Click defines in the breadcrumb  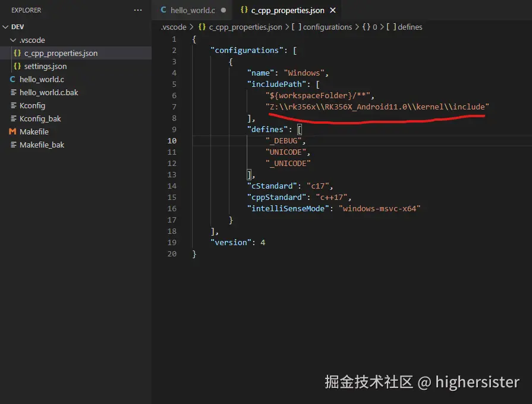pyautogui.click(x=410, y=27)
